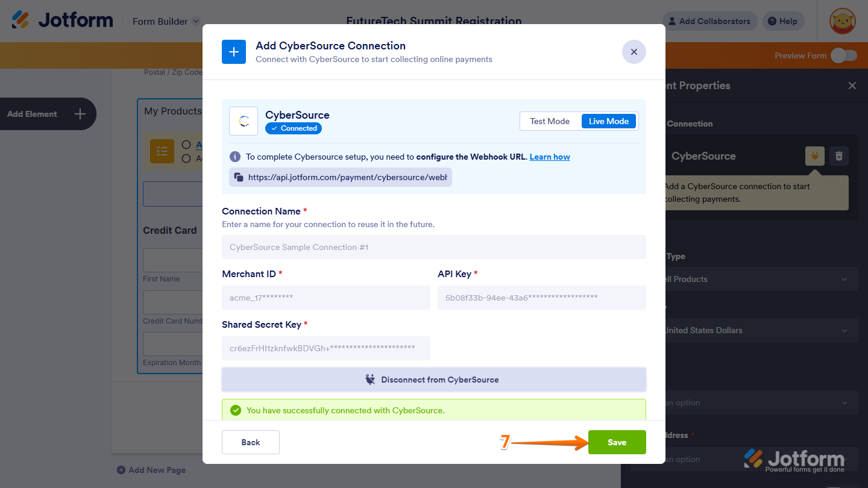This screenshot has height=488, width=868.
Task: Copy the webhook URL with copy icon
Action: [239, 177]
